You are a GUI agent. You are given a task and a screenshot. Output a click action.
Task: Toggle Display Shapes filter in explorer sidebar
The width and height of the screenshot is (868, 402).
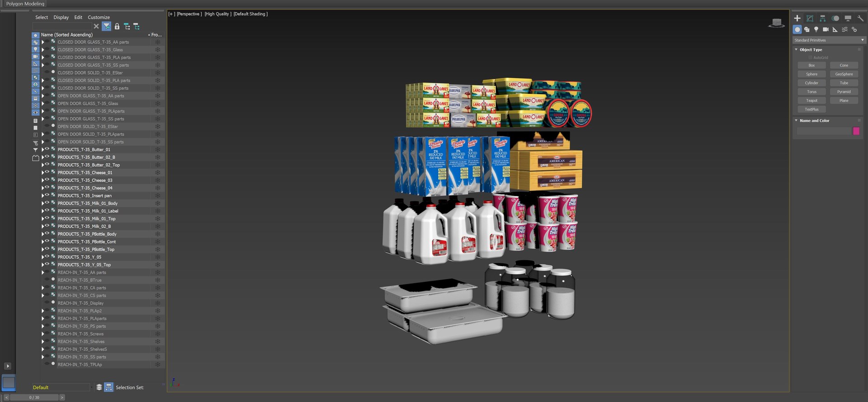36,42
